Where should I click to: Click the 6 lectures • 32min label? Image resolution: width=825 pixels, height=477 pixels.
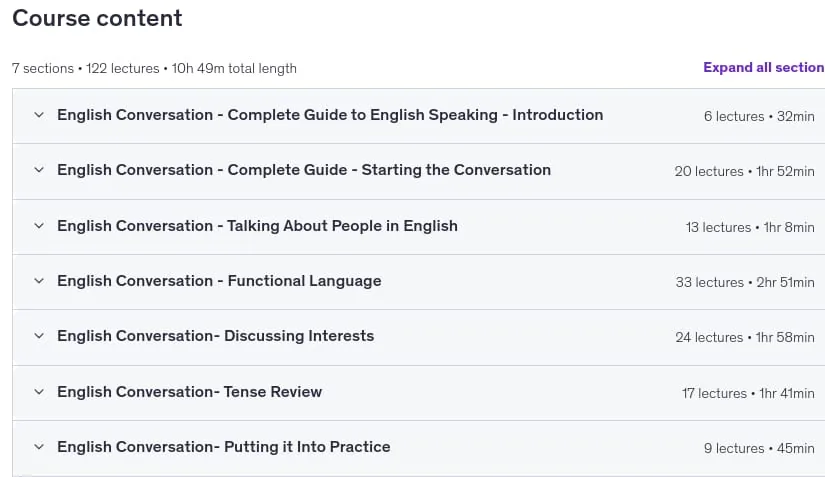click(759, 116)
